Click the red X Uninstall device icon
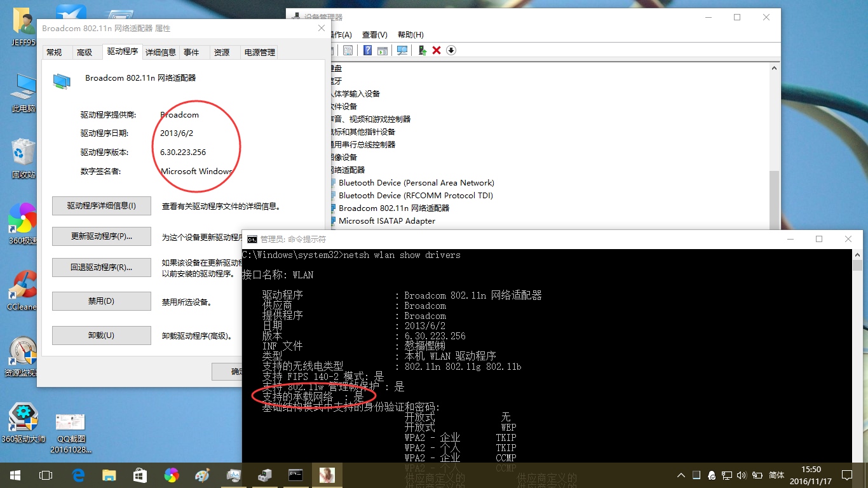The image size is (868, 488). coord(437,50)
